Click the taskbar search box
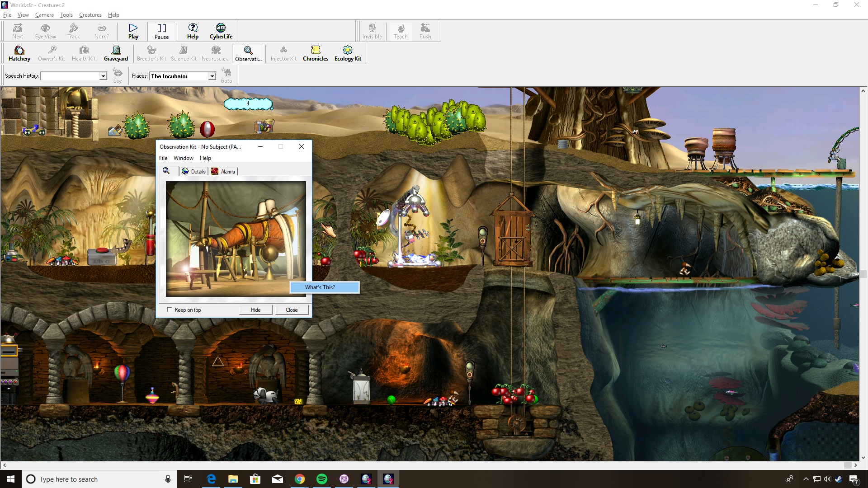The image size is (868, 488). [99, 479]
